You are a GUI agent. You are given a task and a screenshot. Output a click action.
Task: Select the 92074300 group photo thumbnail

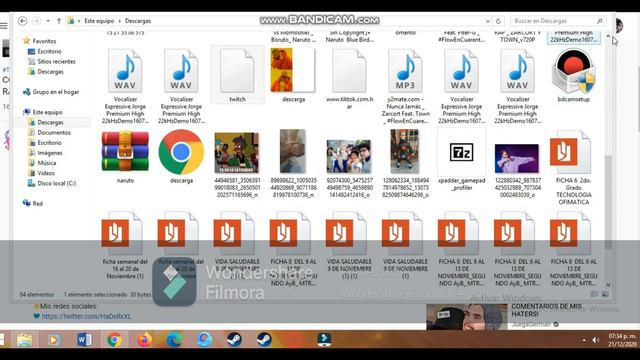[x=349, y=156]
